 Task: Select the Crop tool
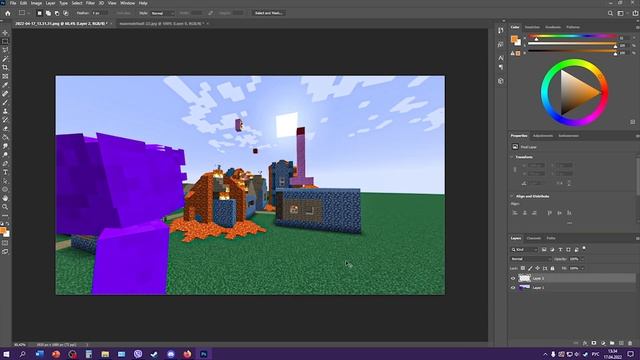[x=5, y=67]
